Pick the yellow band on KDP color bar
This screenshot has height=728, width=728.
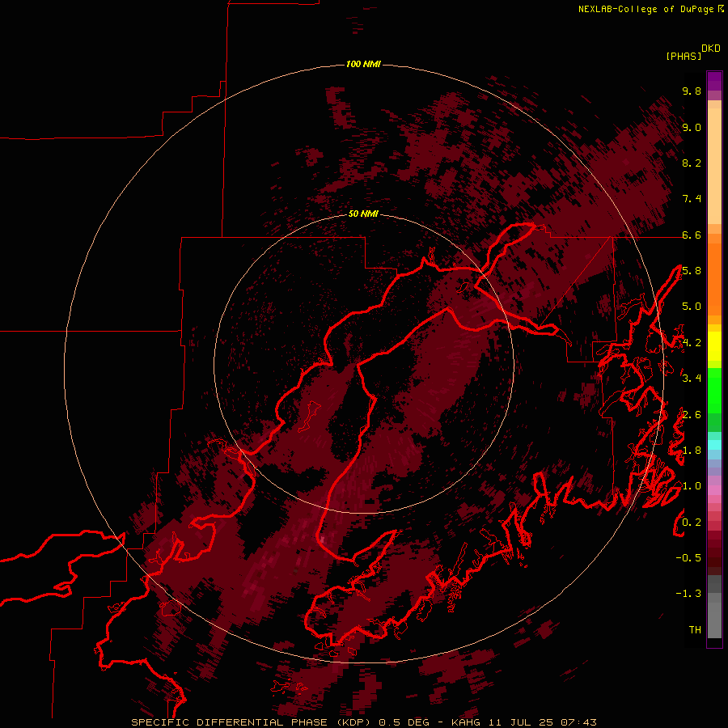(x=714, y=346)
